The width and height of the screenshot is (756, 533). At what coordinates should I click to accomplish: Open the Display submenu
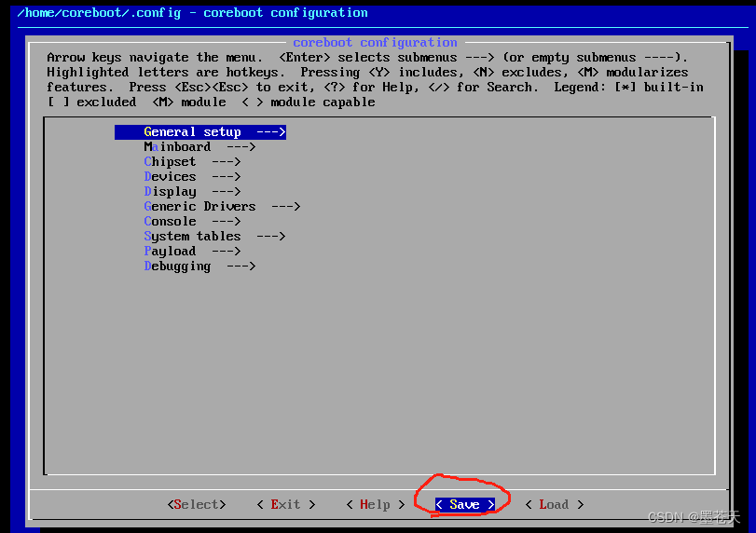192,192
